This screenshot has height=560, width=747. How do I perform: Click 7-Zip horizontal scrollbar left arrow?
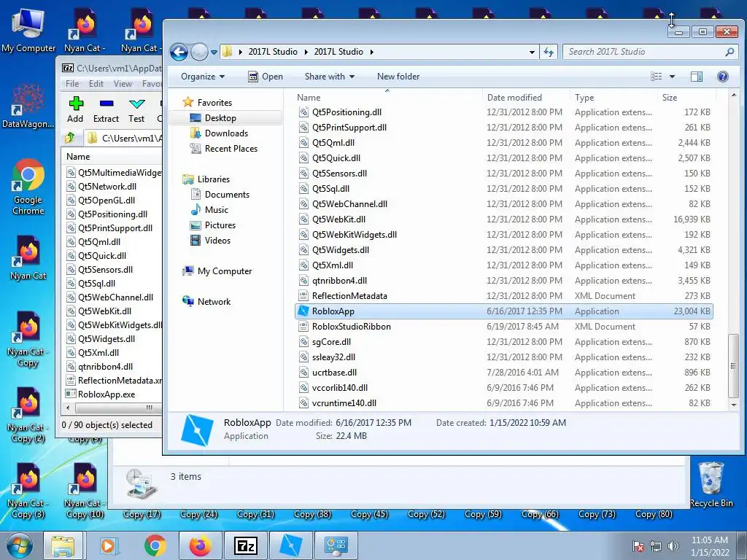68,408
